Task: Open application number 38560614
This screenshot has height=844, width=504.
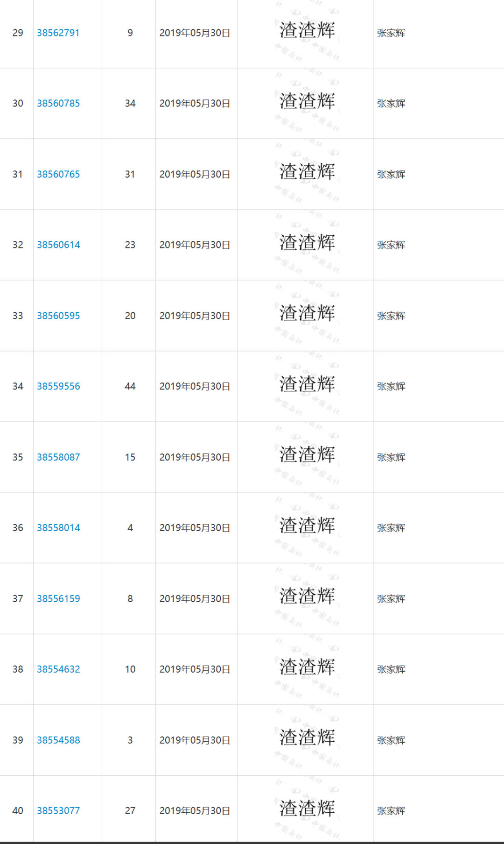Action: click(x=58, y=245)
